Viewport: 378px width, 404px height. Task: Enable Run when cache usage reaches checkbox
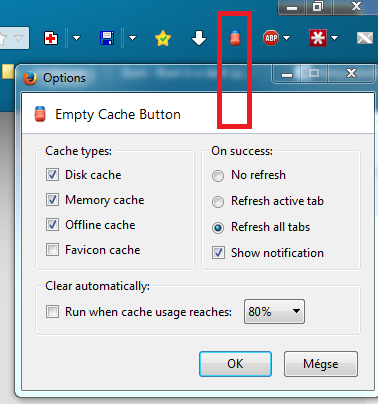point(52,312)
